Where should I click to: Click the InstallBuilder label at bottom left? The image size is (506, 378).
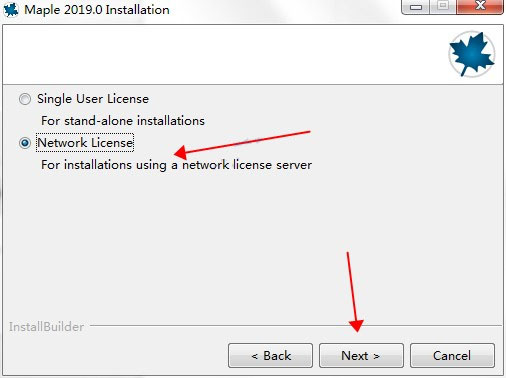pos(46,327)
